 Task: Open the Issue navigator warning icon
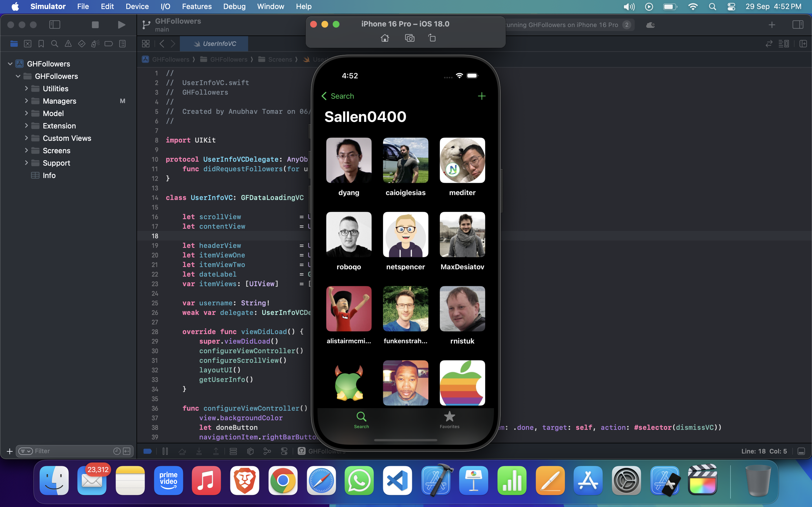tap(68, 44)
